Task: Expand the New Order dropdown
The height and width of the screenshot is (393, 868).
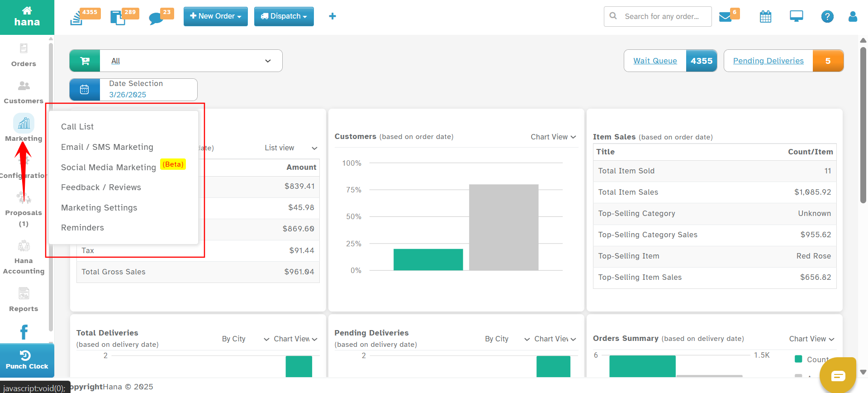Action: (x=216, y=16)
